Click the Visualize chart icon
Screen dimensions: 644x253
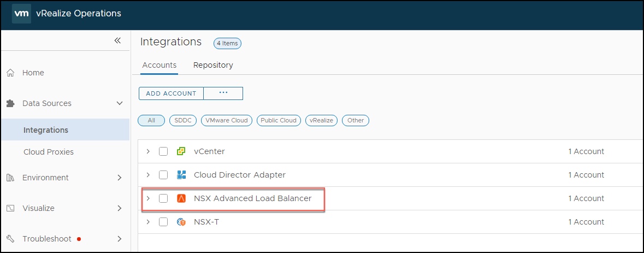pyautogui.click(x=11, y=208)
